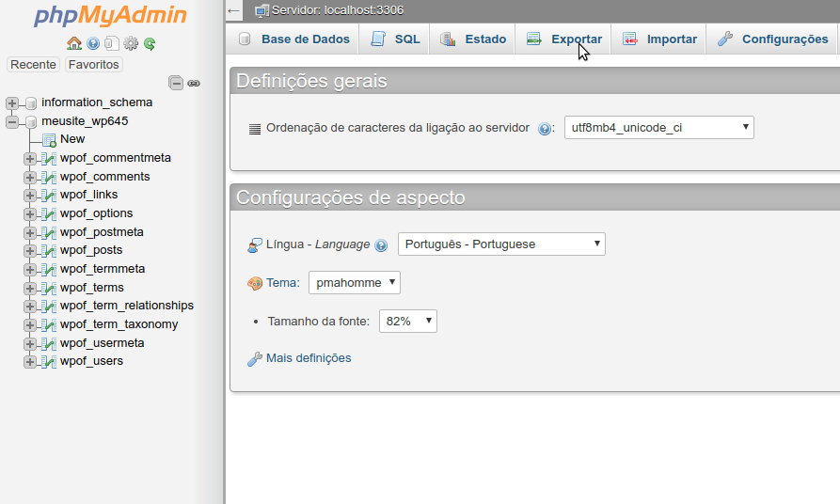Click the Mais definições link
Image resolution: width=840 pixels, height=504 pixels.
coord(308,358)
